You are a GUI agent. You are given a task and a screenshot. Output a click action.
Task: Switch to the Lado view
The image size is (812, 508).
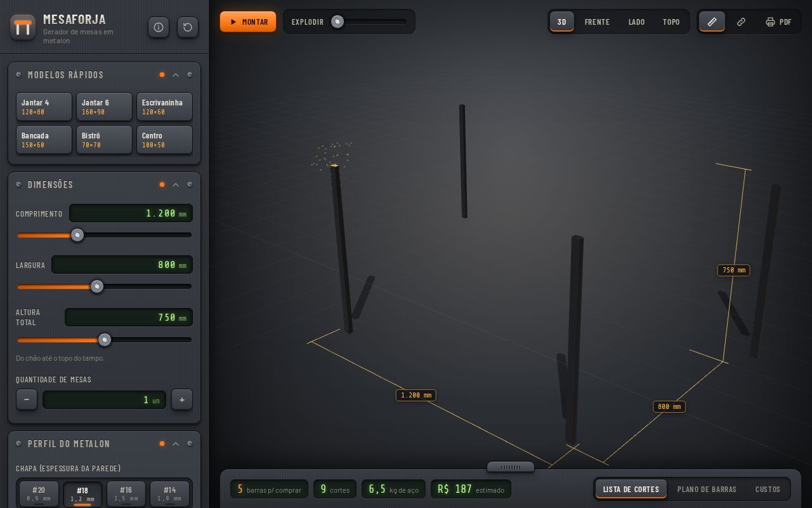(x=636, y=22)
